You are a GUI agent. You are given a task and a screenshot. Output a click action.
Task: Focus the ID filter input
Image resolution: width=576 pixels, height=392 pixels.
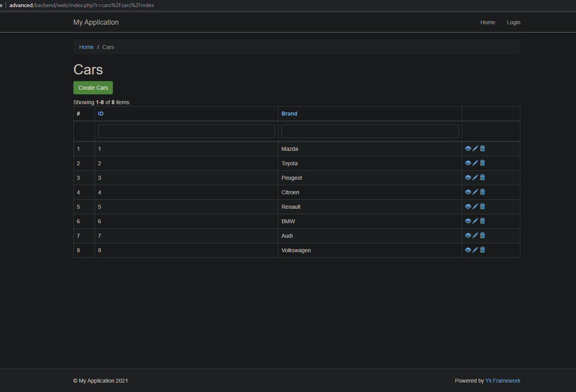pyautogui.click(x=186, y=131)
